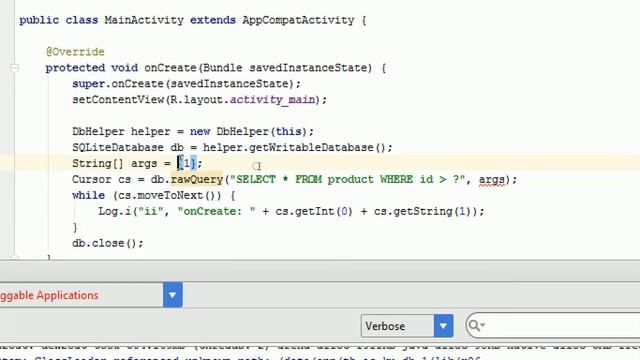Screen dimensions: 640x360
Task: Click the underlined args parameter in rawQuery
Action: (491, 180)
